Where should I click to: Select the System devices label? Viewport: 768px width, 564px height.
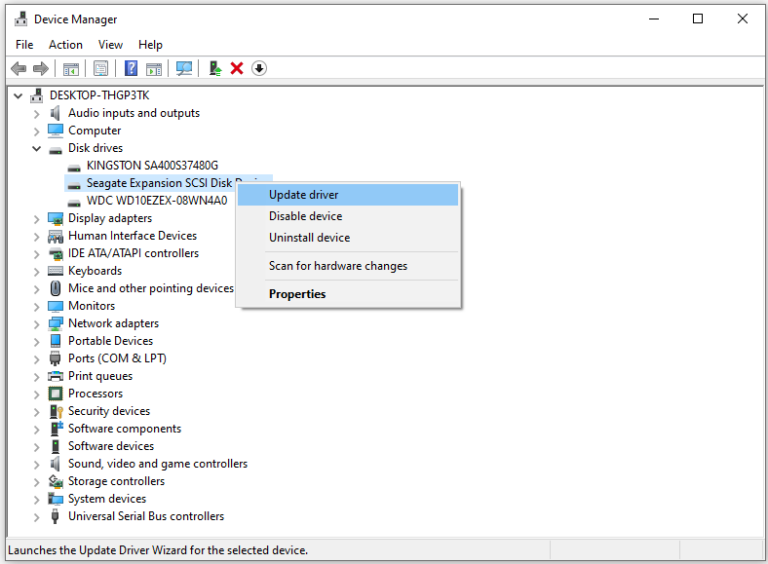pos(107,499)
